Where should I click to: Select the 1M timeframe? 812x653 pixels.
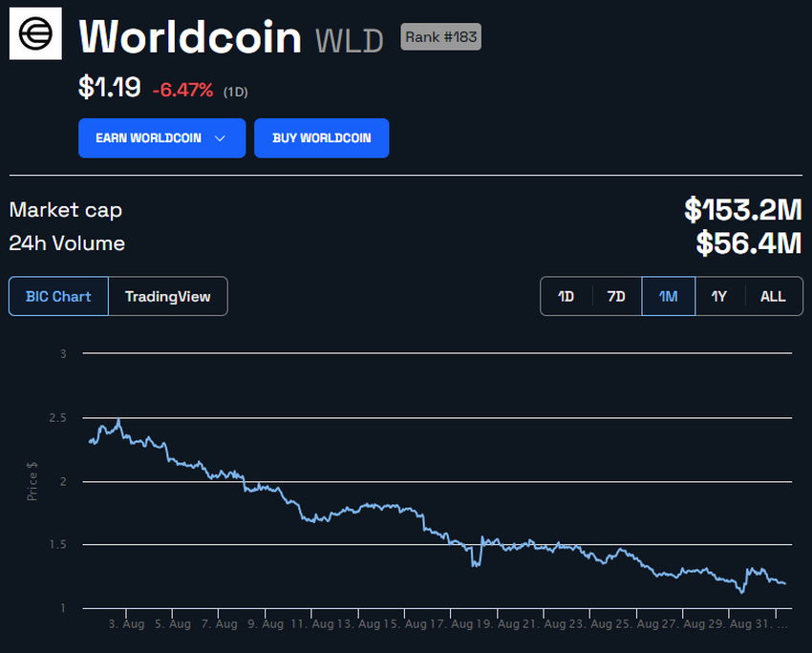[668, 296]
